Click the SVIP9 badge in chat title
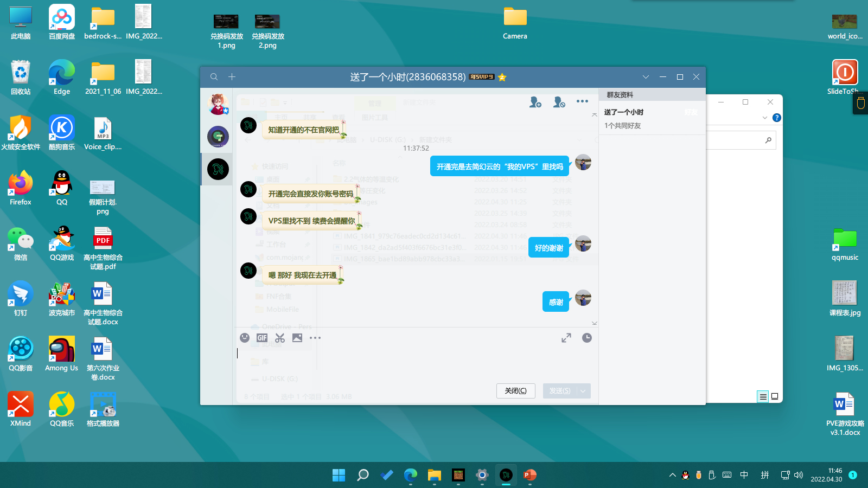The image size is (868, 488). click(x=482, y=77)
